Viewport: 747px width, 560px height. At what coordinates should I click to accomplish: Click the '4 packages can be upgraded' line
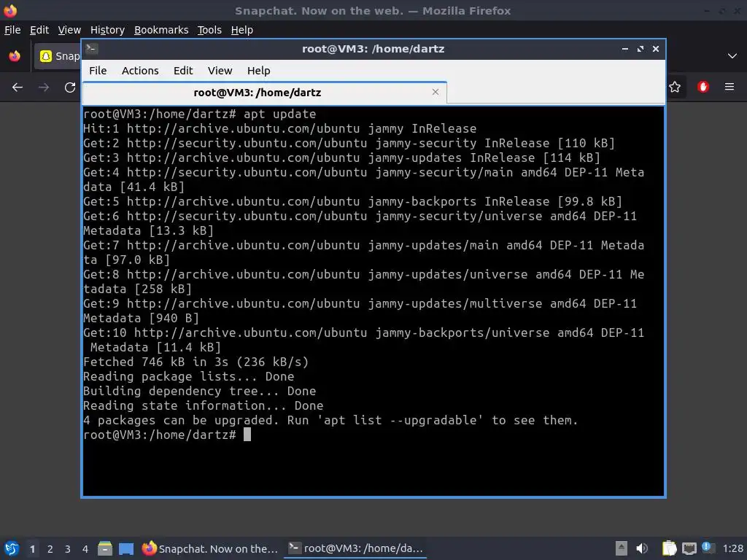tap(330, 421)
